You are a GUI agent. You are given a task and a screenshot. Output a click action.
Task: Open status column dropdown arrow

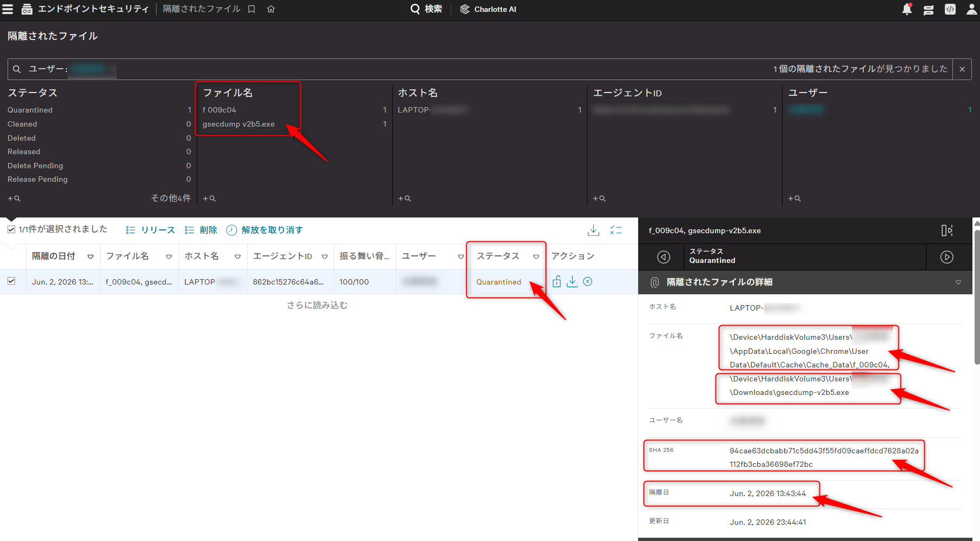coord(536,256)
